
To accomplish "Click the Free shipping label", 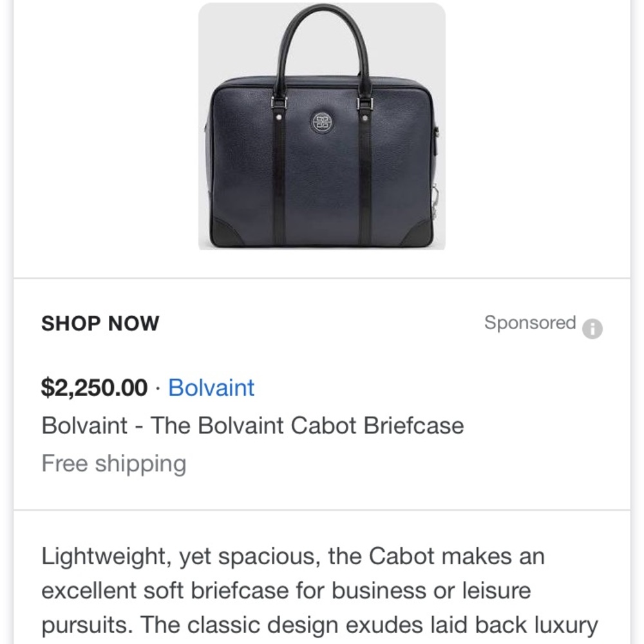I will (x=113, y=463).
